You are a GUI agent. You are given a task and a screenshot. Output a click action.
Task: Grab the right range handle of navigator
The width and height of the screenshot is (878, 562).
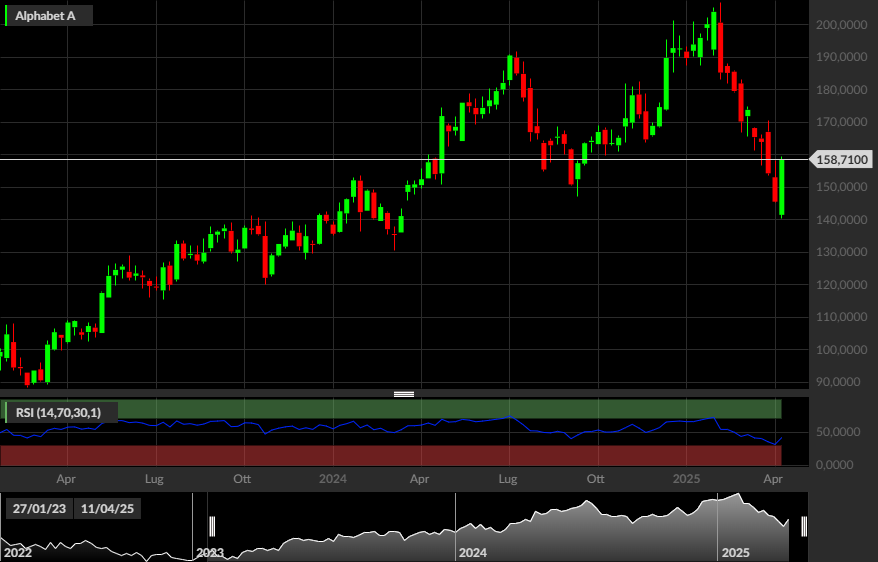[804, 526]
